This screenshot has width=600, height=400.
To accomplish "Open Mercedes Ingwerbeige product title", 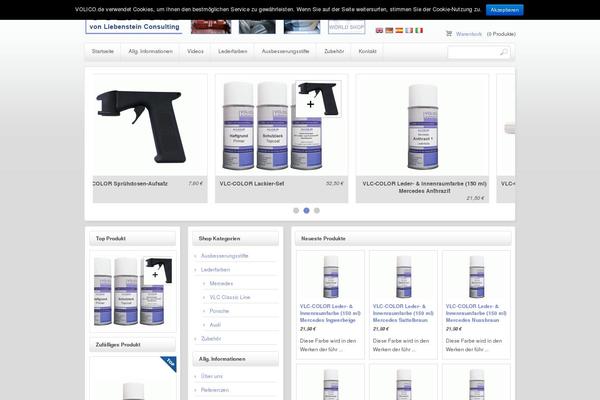I will tap(330, 313).
